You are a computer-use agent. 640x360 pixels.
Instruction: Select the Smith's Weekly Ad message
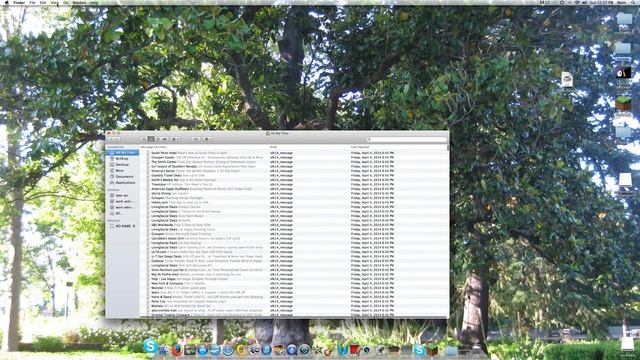point(294,180)
